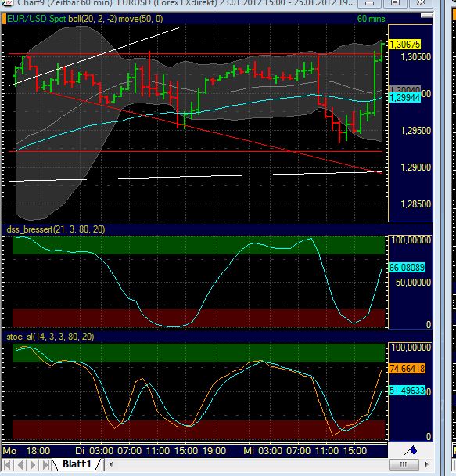This screenshot has height=476, width=456.
Task: Go to the next sheet with the arrow
Action: pos(33,465)
